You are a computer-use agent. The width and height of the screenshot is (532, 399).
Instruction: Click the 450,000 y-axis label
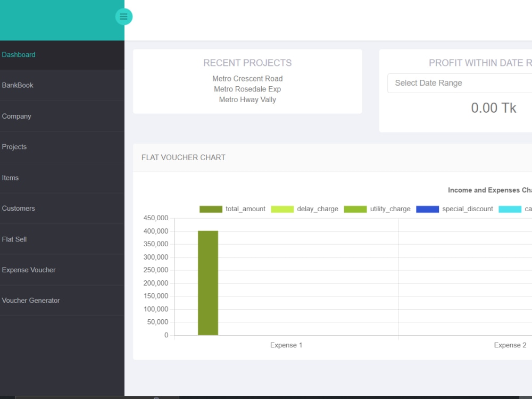point(156,218)
